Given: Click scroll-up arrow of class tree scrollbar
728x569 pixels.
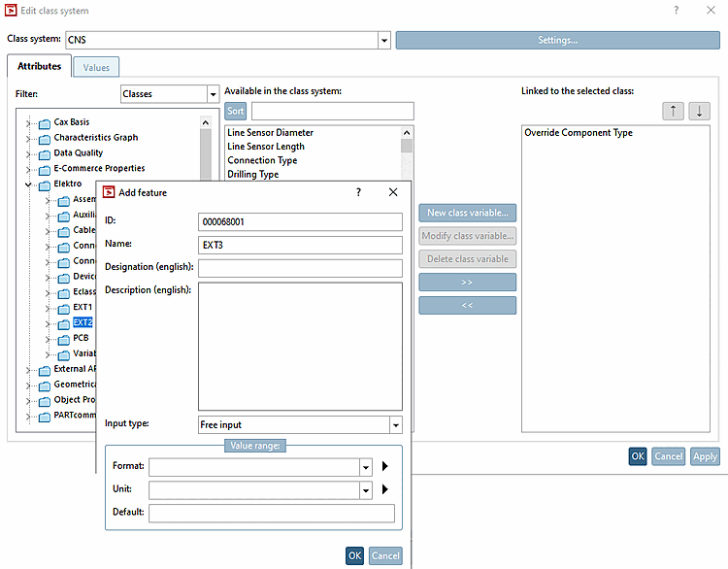Looking at the screenshot, I should (x=206, y=122).
